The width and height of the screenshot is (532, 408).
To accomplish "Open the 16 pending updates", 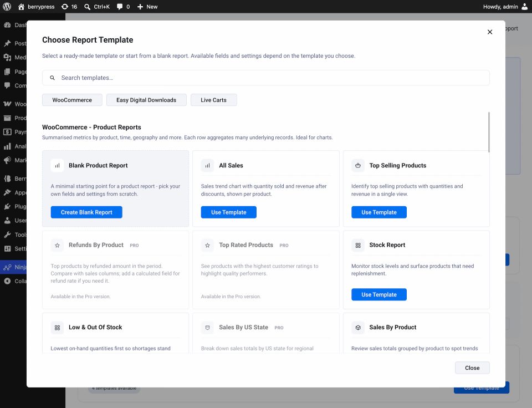I will click(x=70, y=7).
